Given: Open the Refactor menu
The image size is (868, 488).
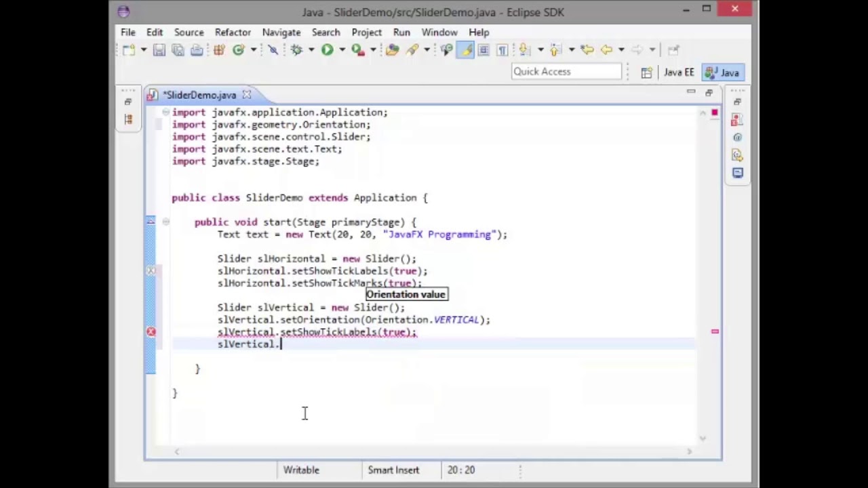Looking at the screenshot, I should pyautogui.click(x=233, y=33).
